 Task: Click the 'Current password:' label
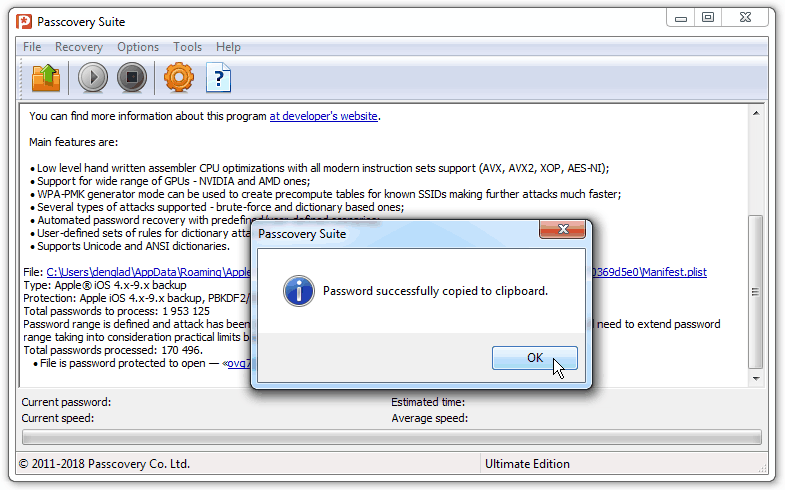[66, 402]
